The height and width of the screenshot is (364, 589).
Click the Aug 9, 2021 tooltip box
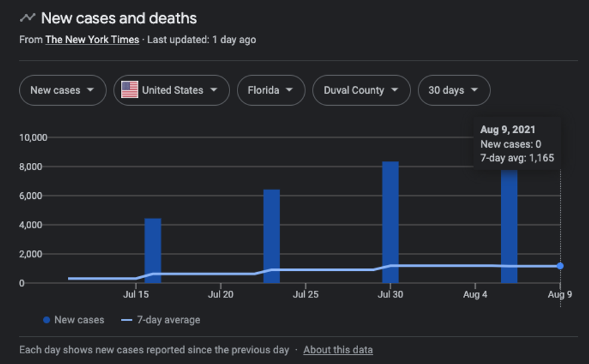click(517, 144)
